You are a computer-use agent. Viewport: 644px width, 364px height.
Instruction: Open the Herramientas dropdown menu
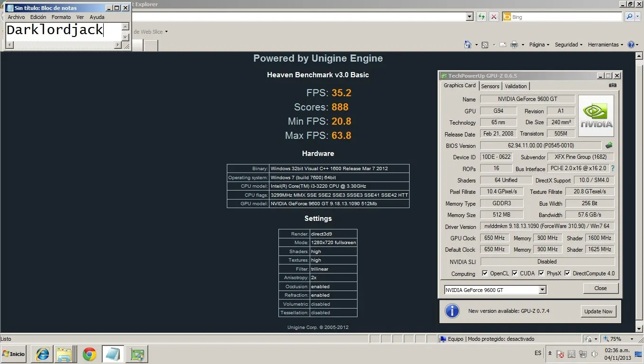(x=606, y=45)
